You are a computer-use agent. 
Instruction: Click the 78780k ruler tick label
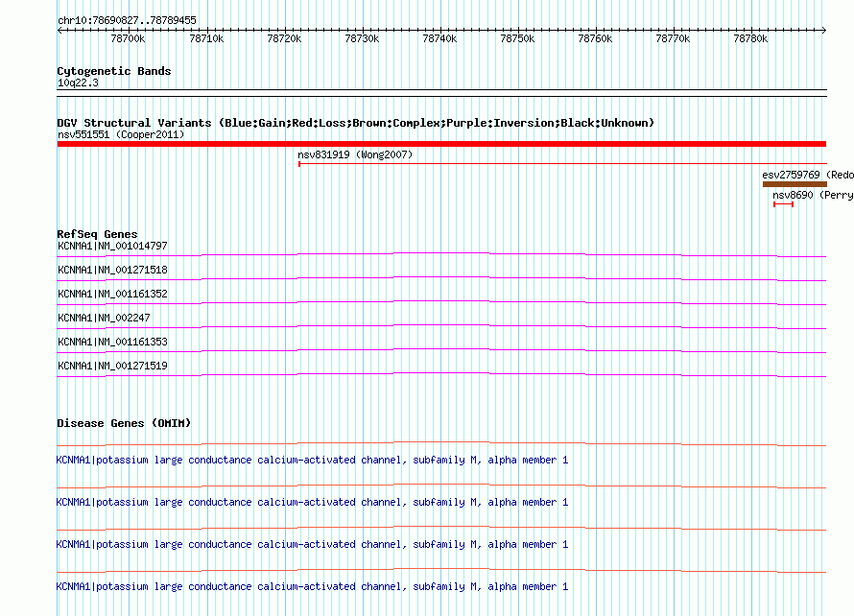[750, 38]
